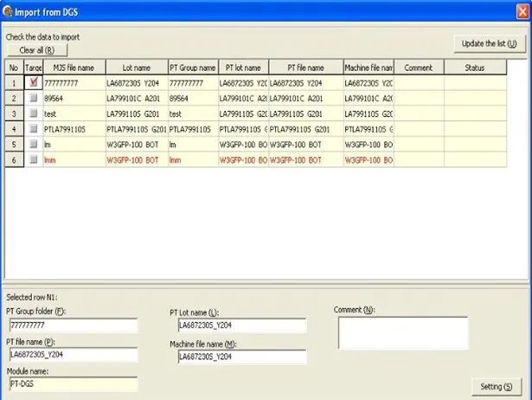Sort by MJS file name column header
Viewport: 532px width, 400px height.
pos(74,68)
